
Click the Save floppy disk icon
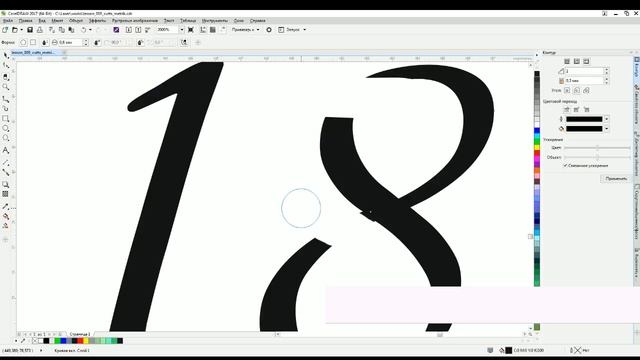click(x=30, y=30)
